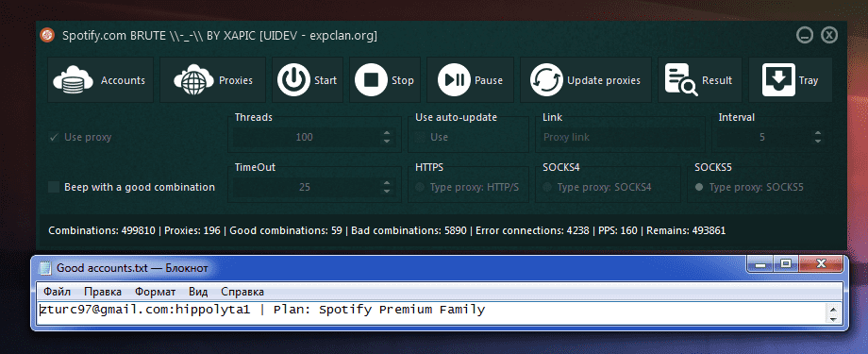Image resolution: width=868 pixels, height=354 pixels.
Task: Open the Справка menu in Notepad
Action: coord(242,292)
